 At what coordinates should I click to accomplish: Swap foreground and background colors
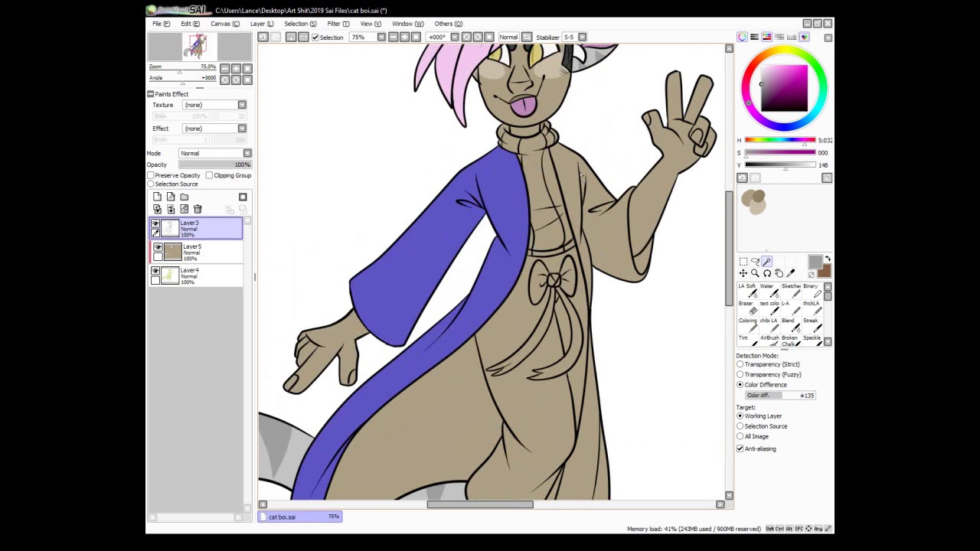828,259
